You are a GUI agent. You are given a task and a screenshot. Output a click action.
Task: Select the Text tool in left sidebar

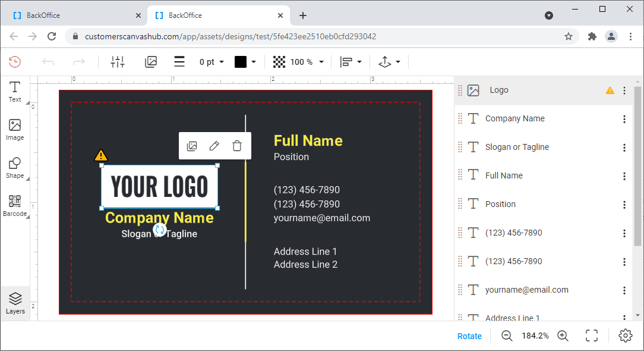point(15,92)
